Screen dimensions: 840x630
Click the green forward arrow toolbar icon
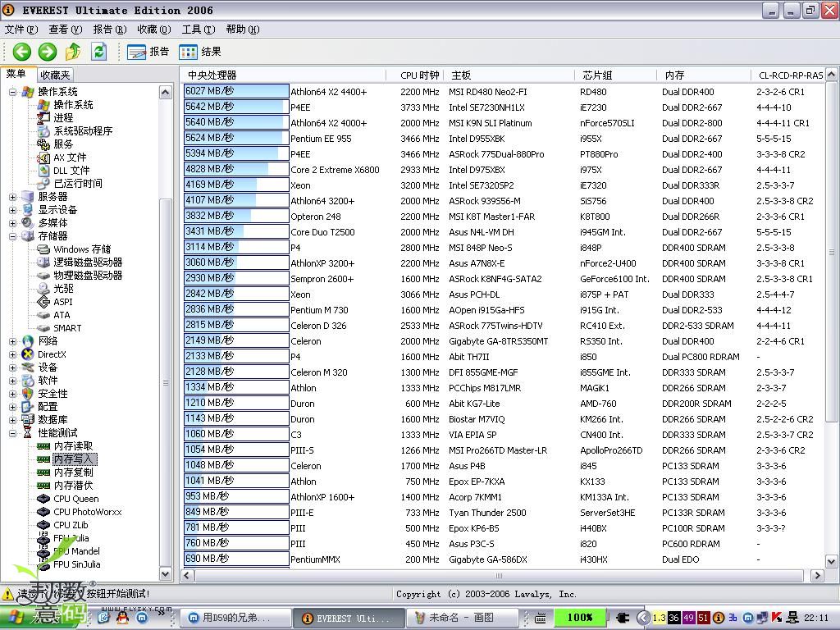pos(47,52)
